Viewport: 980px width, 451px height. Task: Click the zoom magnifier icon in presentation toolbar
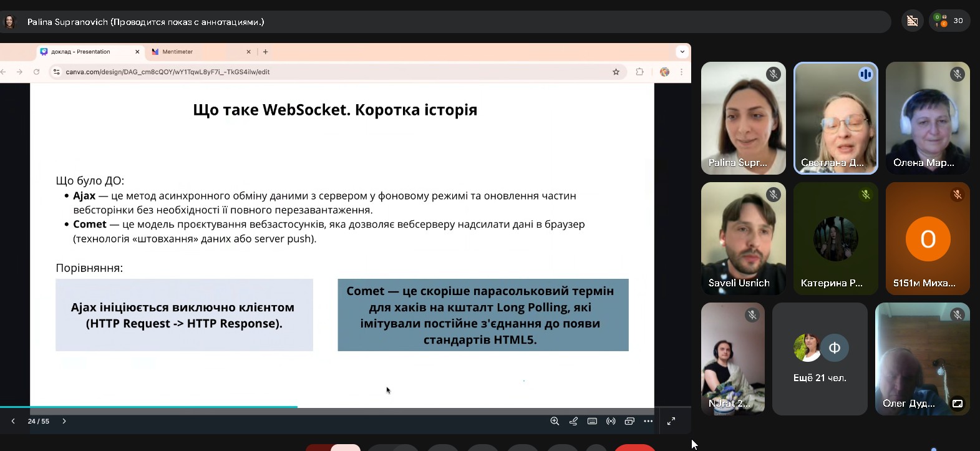pyautogui.click(x=554, y=421)
